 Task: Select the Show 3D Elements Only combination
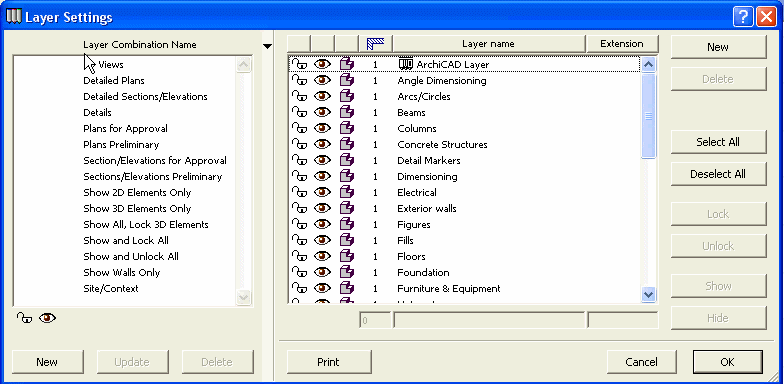[x=138, y=208]
